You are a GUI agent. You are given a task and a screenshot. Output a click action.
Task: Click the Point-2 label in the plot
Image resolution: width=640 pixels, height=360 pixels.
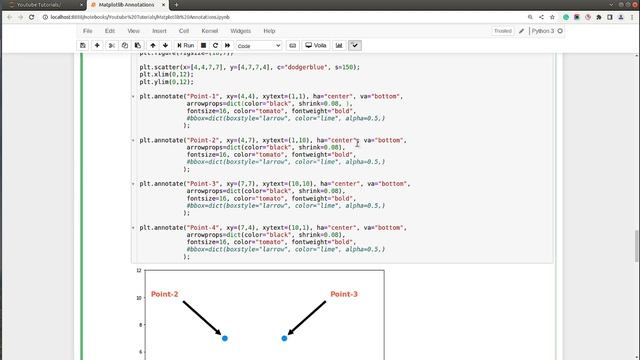tap(164, 294)
